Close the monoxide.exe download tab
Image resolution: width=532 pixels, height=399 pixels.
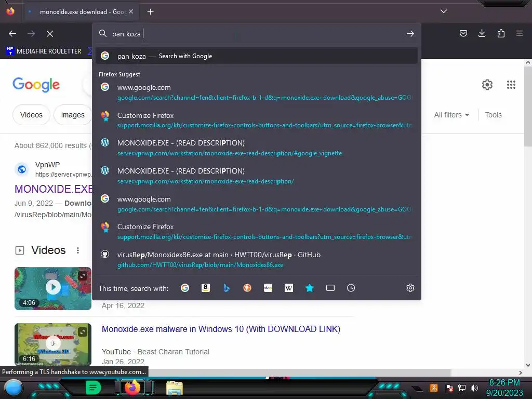tap(131, 11)
